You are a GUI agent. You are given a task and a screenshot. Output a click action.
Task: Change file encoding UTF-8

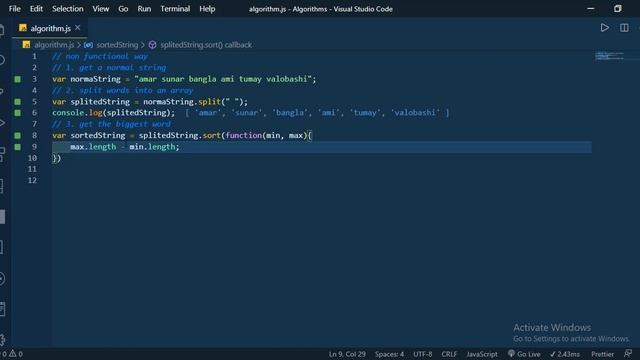tap(422, 354)
